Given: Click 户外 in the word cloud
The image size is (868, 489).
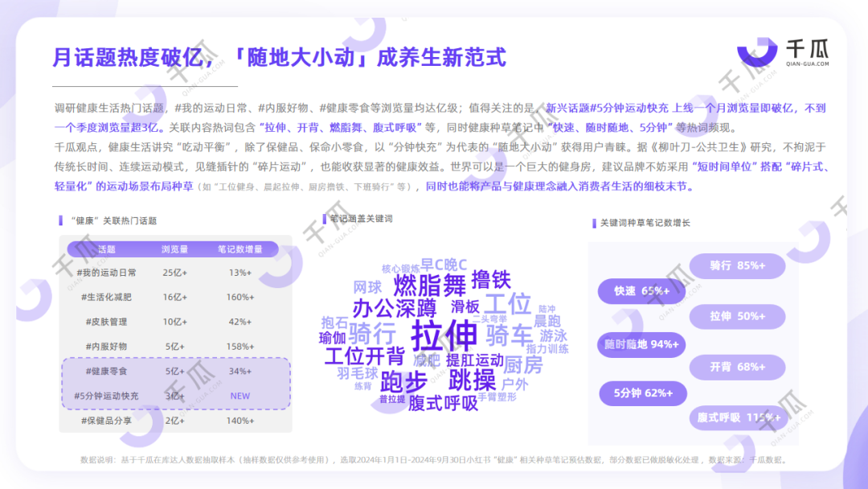Looking at the screenshot, I should [515, 384].
